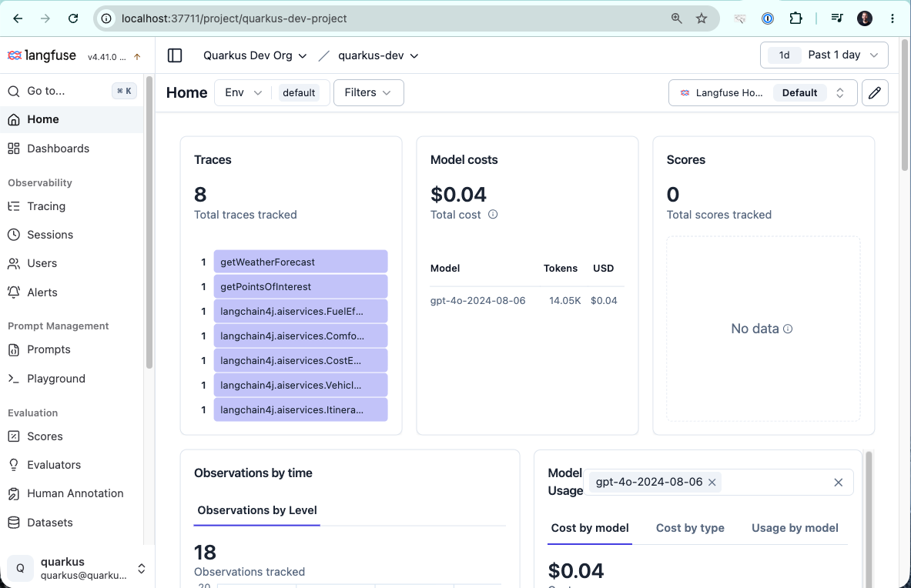Click the langchain4j.aiservices.Vehicl... trace bar
Image resolution: width=911 pixels, height=588 pixels.
tap(300, 386)
